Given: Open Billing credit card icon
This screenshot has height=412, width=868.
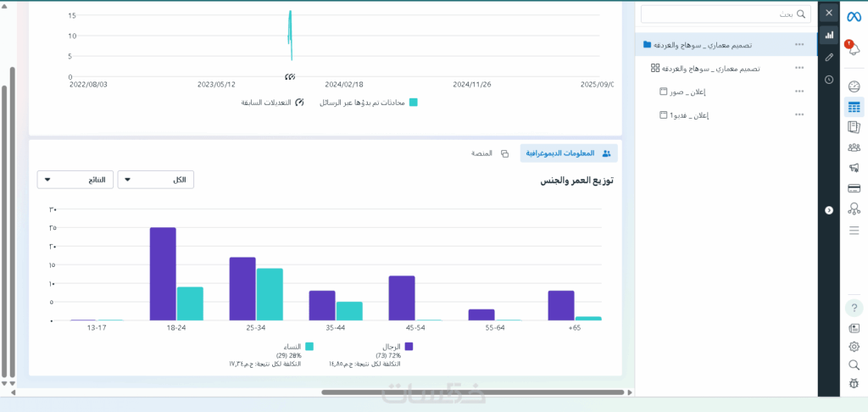Looking at the screenshot, I should (854, 188).
